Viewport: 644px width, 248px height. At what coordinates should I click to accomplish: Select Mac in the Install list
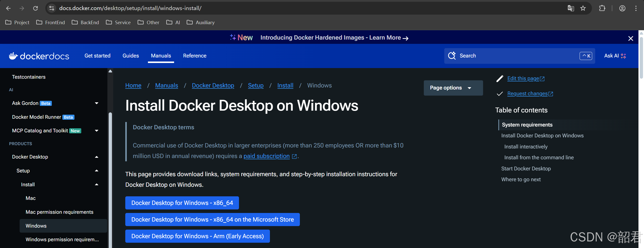pos(30,198)
